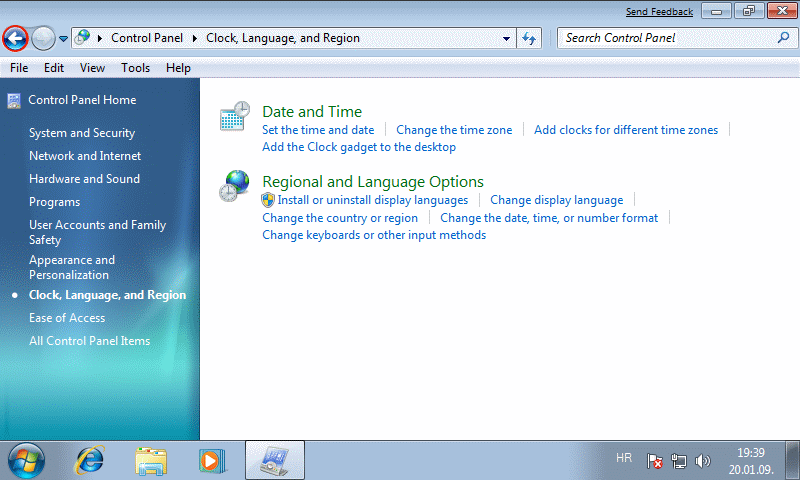Open the Help menu
800x480 pixels.
(x=178, y=68)
